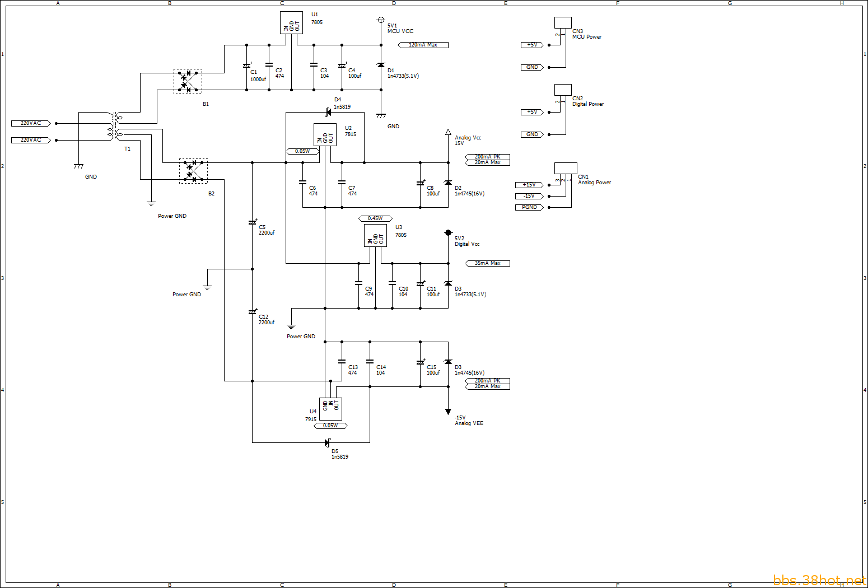Viewport: 868px width, 588px height.
Task: Click the -15V port label at CN1
Action: tap(529, 196)
